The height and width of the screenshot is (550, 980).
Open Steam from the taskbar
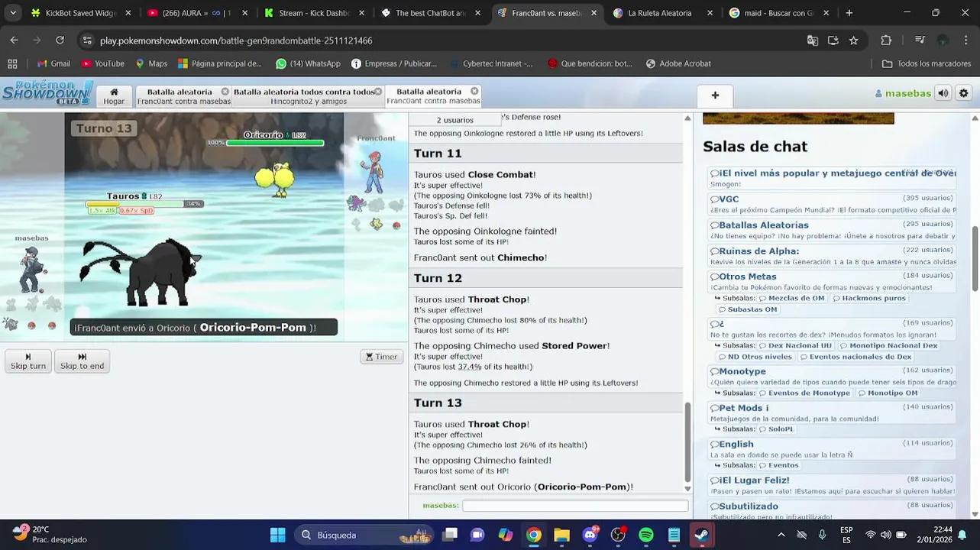point(702,535)
